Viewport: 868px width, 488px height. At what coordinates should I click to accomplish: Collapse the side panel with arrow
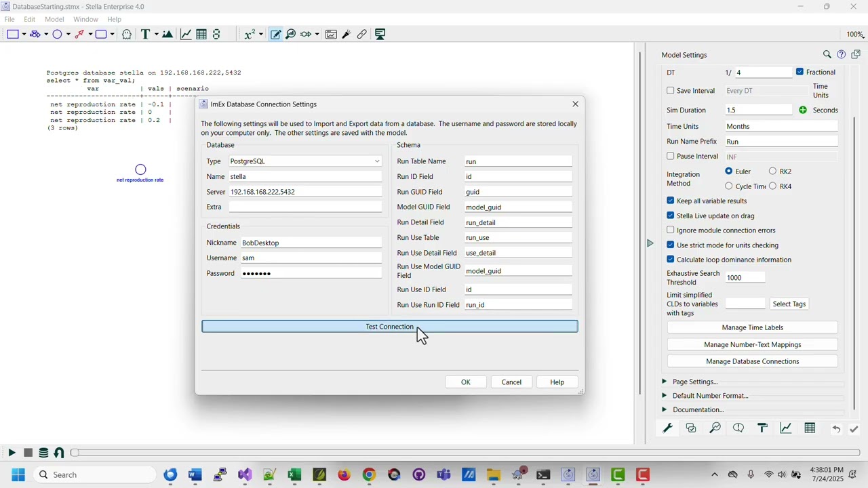coord(650,243)
